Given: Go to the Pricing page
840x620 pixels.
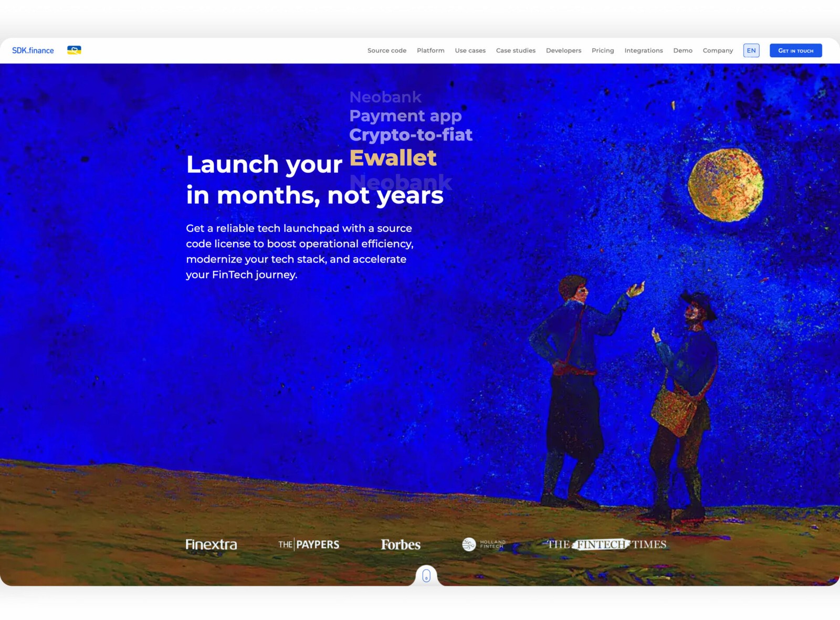Looking at the screenshot, I should click(603, 50).
